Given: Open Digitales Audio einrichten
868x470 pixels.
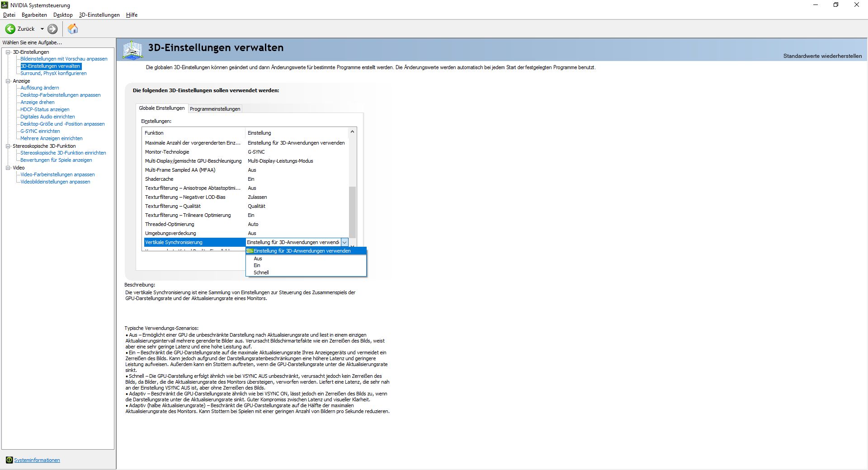Looking at the screenshot, I should pos(47,117).
